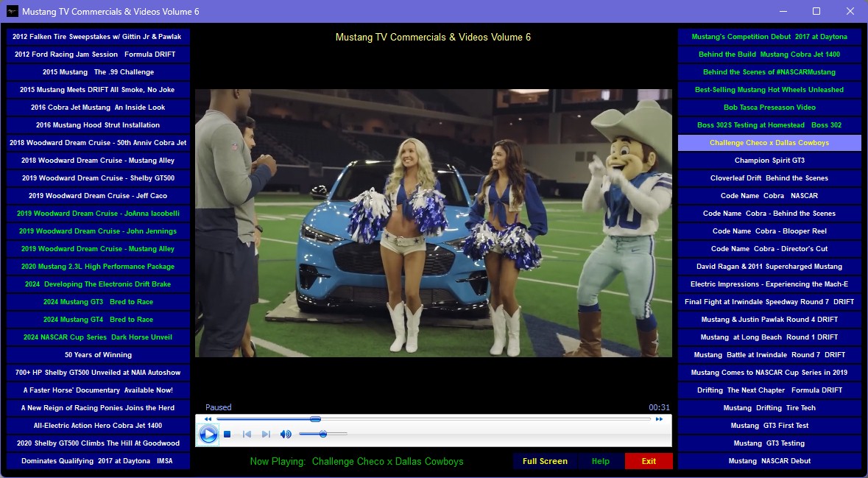This screenshot has height=478, width=868.
Task: Play Behind the Scenes of #NASCARMustang
Action: click(769, 72)
